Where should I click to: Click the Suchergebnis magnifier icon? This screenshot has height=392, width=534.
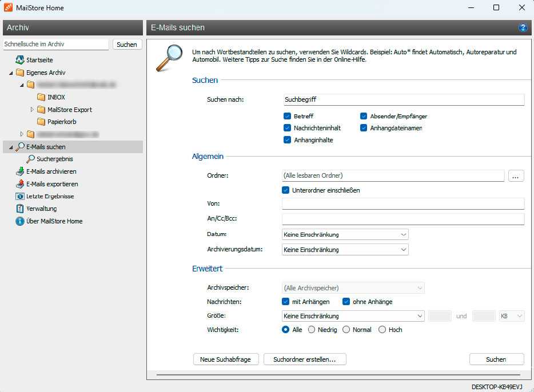31,159
